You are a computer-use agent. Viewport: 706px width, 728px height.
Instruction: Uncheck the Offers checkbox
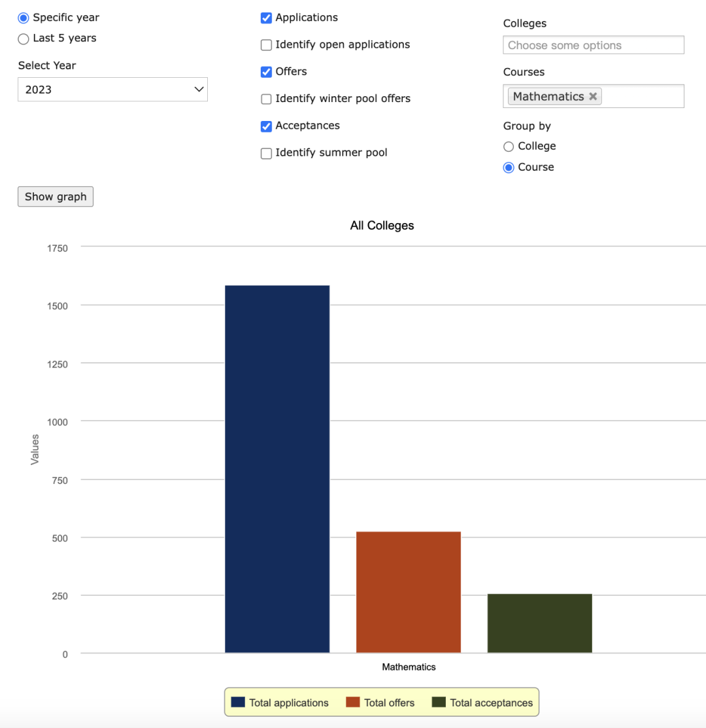(266, 72)
